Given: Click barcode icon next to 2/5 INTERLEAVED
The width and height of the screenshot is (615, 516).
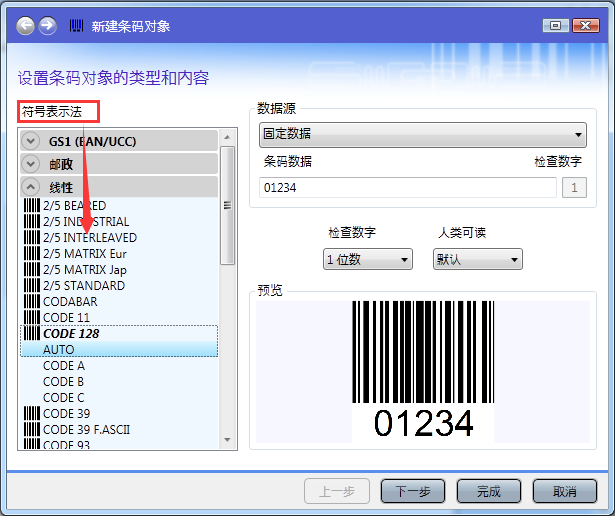Looking at the screenshot, I should (32, 238).
